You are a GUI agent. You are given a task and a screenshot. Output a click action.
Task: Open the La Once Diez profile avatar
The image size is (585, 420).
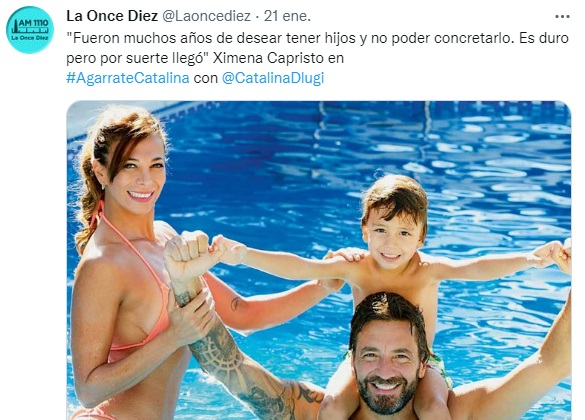(30, 30)
